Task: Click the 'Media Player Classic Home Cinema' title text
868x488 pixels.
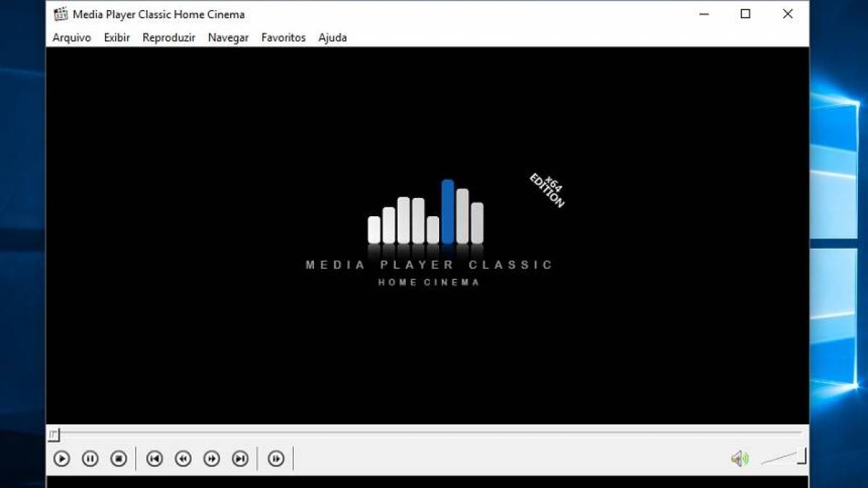Action: point(158,14)
